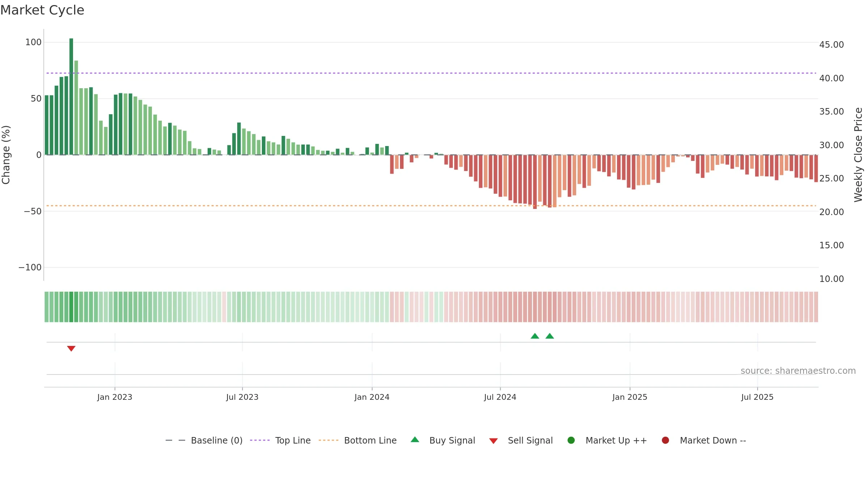
Task: Toggle the Sell Signal legend entry
Action: point(521,440)
